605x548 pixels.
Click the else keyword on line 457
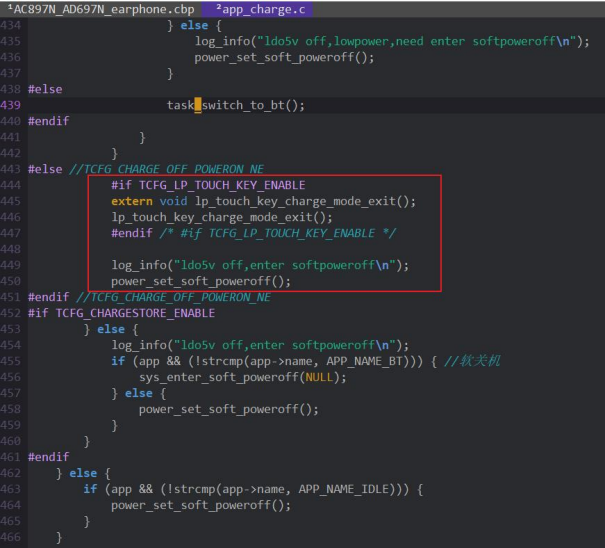pyautogui.click(x=139, y=393)
